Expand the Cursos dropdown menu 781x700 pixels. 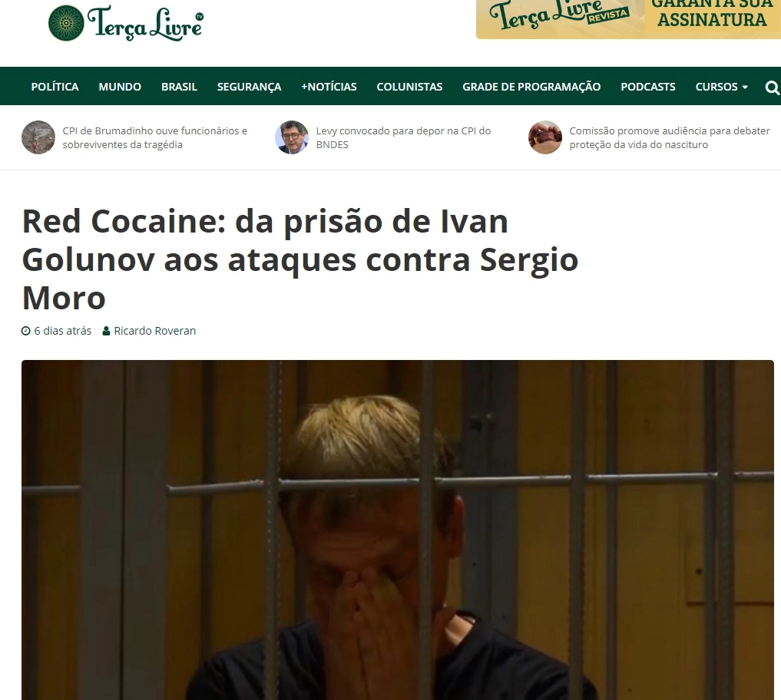click(x=721, y=87)
